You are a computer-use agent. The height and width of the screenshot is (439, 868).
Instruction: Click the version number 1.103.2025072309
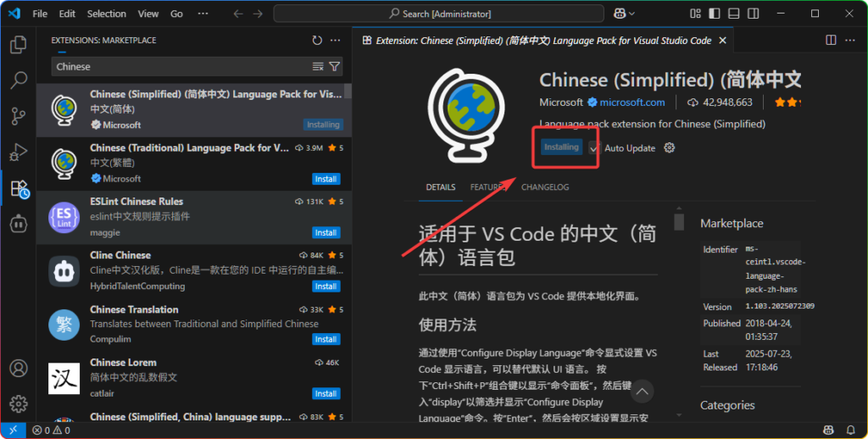[780, 306]
